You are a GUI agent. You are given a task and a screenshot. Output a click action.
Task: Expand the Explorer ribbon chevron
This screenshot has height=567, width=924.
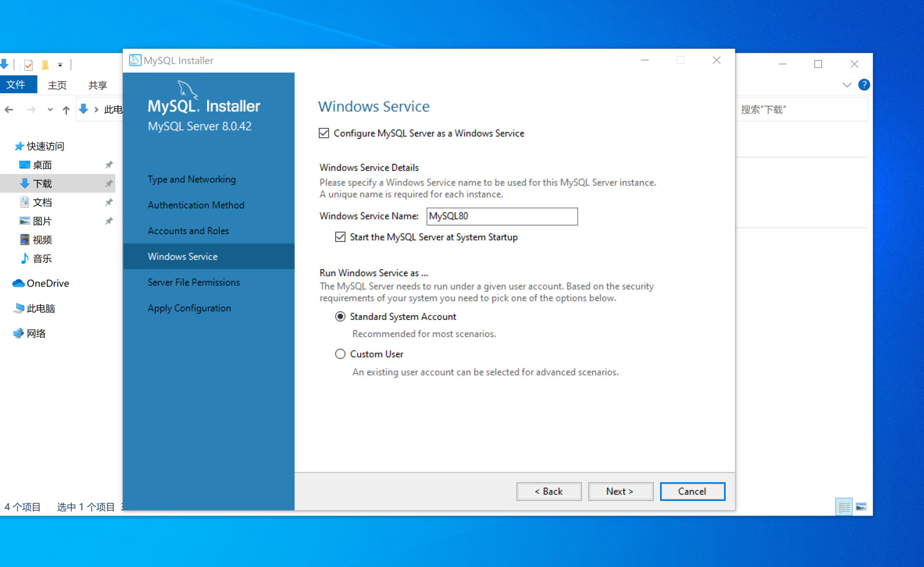coord(847,85)
